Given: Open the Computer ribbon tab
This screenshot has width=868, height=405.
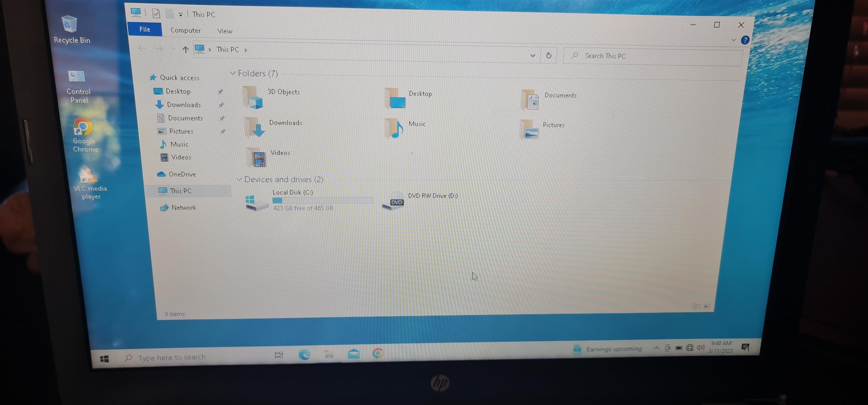Looking at the screenshot, I should [185, 30].
